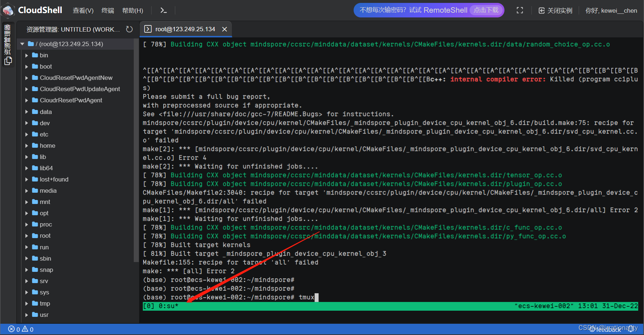644x335 pixels.
Task: Click the 点击下载 RemoteShell button
Action: [486, 10]
